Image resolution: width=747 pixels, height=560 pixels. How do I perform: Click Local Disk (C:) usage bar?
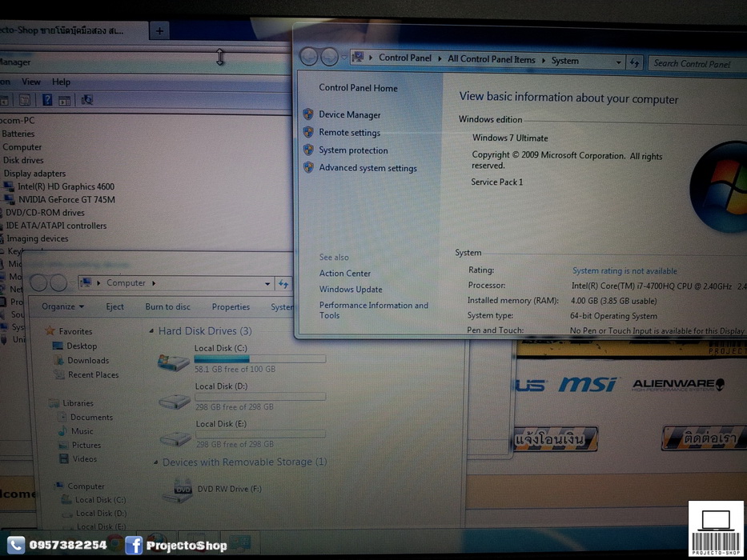coord(259,358)
